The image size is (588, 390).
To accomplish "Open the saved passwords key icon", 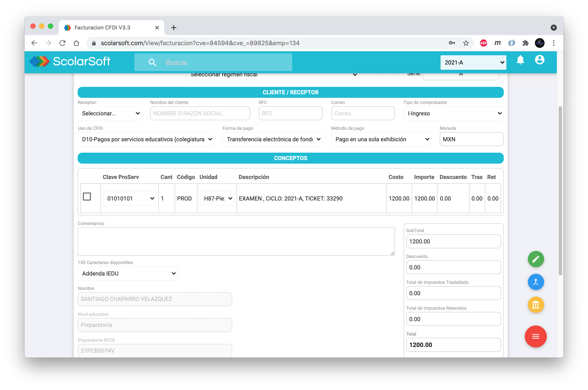I will click(x=452, y=43).
